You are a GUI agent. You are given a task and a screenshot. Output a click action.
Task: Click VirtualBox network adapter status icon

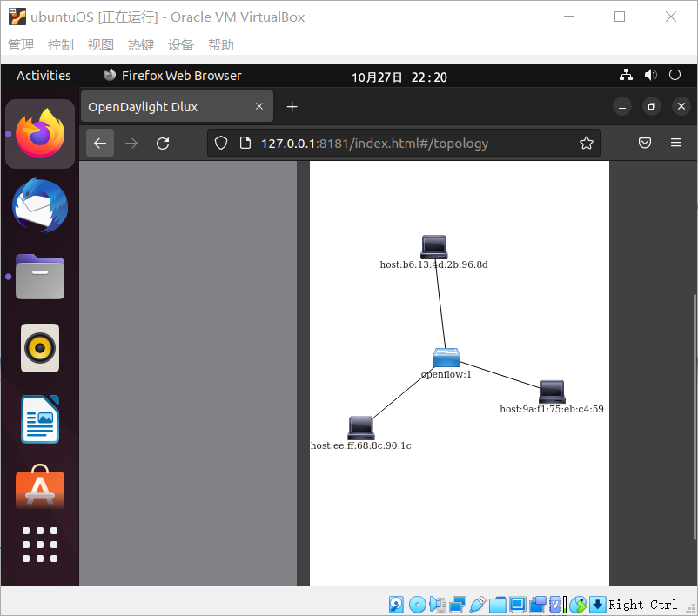[458, 605]
